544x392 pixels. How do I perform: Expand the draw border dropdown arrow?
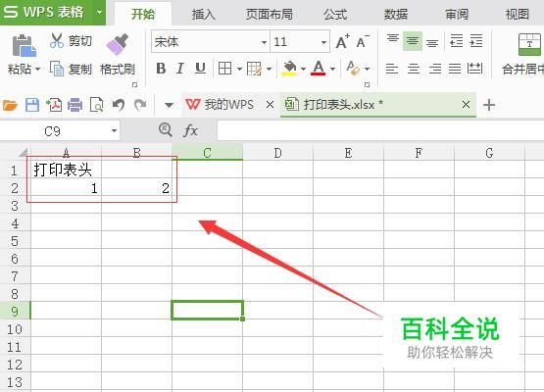tap(269, 69)
